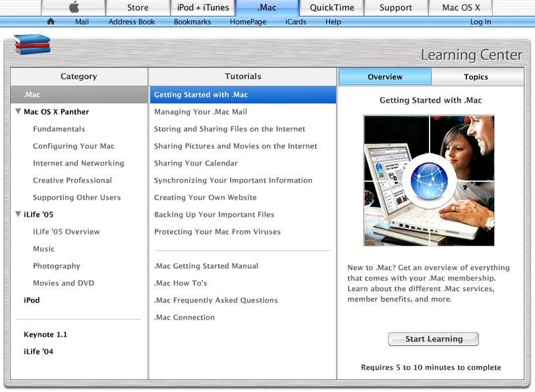This screenshot has height=392, width=535.
Task: Select Getting Started with .Mac tutorial
Action: [243, 94]
